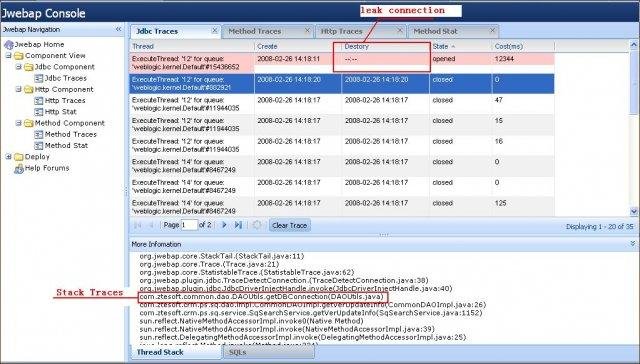Viewport: 640px width, 364px height.
Task: Go to the previous page of traces
Action: pos(151,225)
